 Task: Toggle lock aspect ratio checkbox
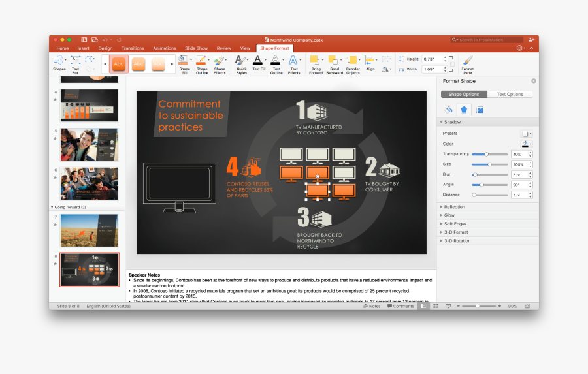[452, 64]
